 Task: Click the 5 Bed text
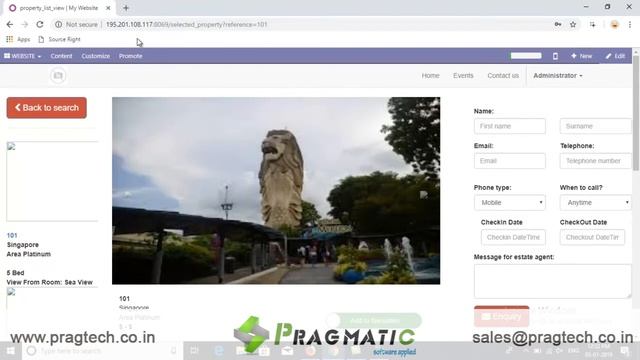coord(15,273)
